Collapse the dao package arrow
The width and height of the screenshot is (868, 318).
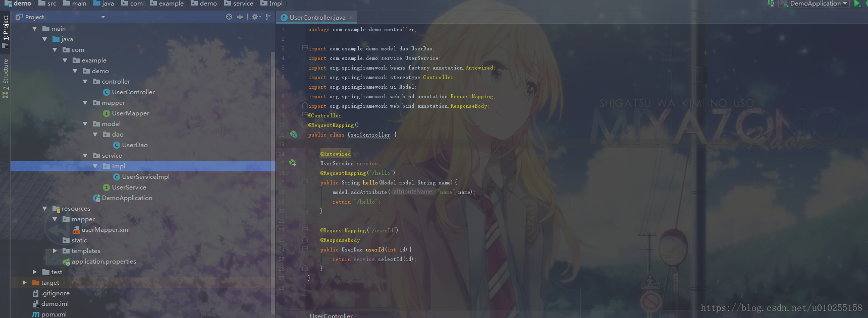[95, 135]
